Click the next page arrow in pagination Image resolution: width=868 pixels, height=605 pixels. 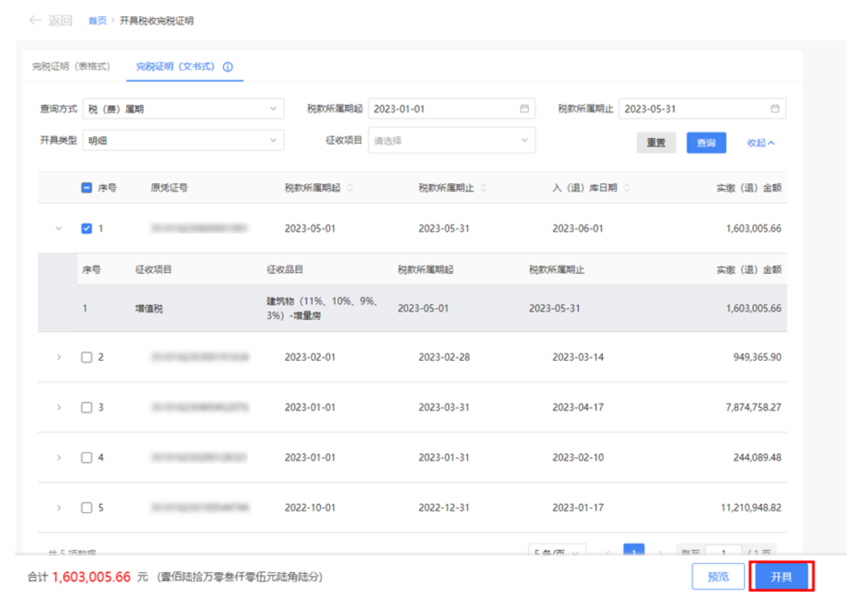(661, 552)
